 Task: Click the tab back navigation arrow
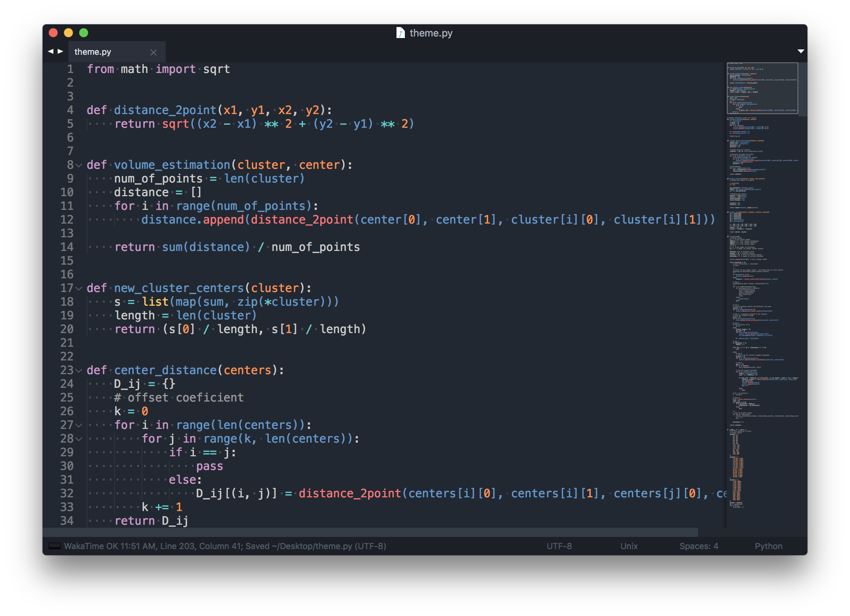tap(51, 51)
